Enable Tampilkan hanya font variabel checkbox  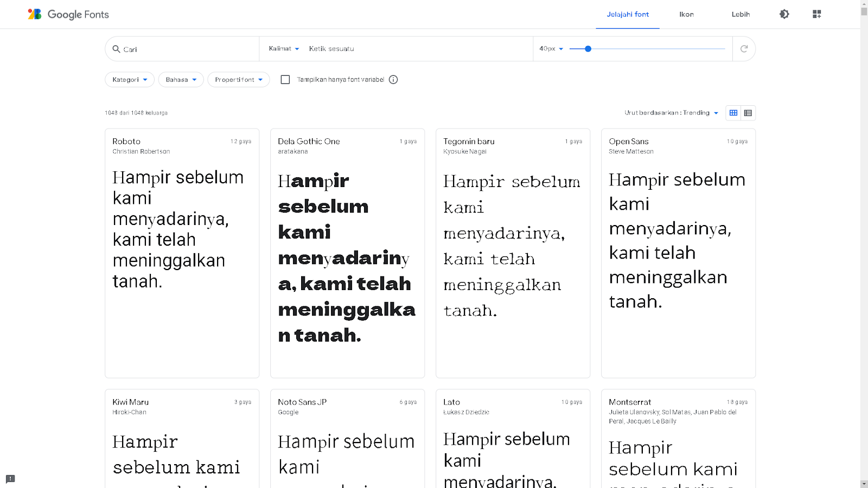285,80
